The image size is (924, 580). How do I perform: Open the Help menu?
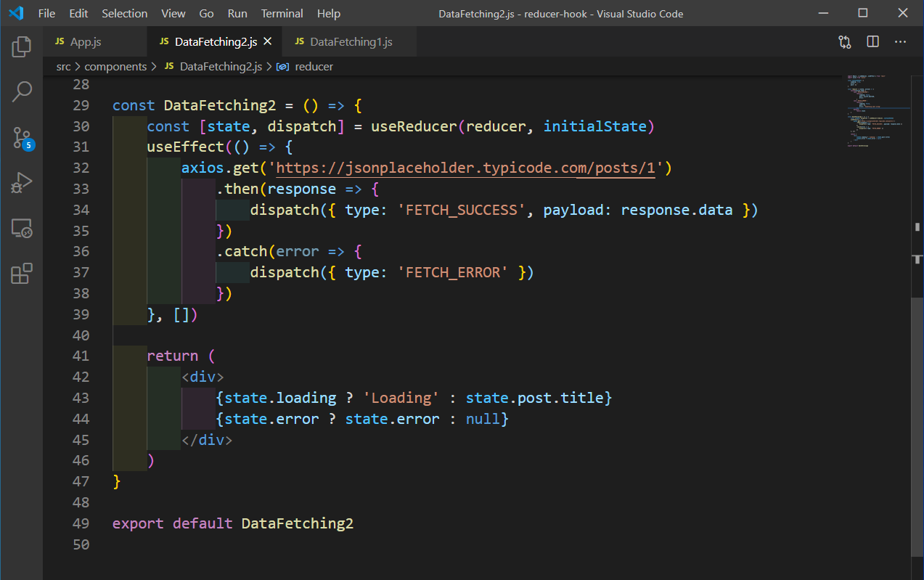click(x=329, y=13)
